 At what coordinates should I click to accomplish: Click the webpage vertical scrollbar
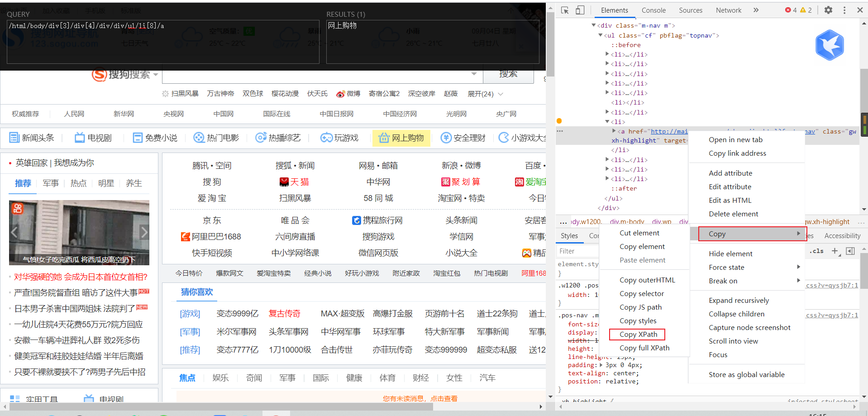[550, 44]
